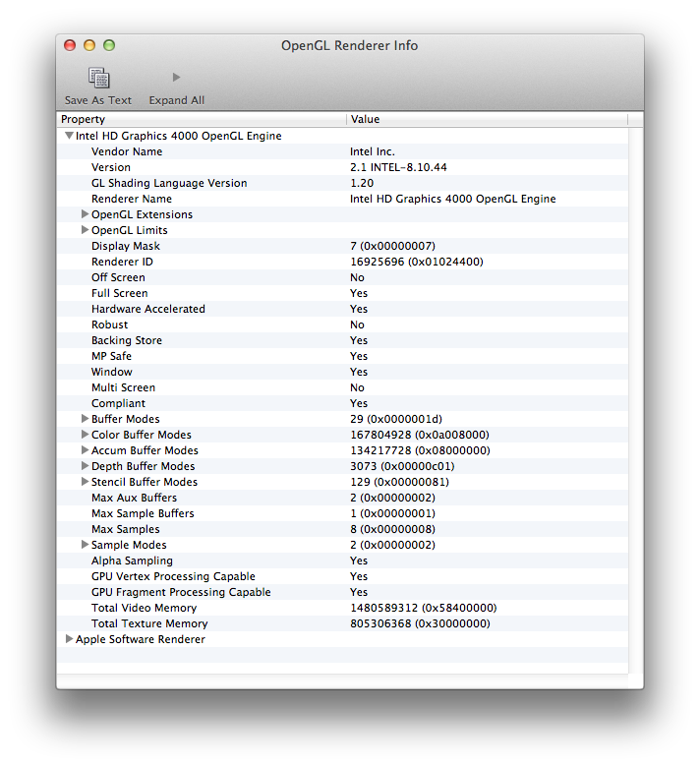The image size is (700, 767).
Task: Zoom the window with the green button
Action: (x=109, y=45)
